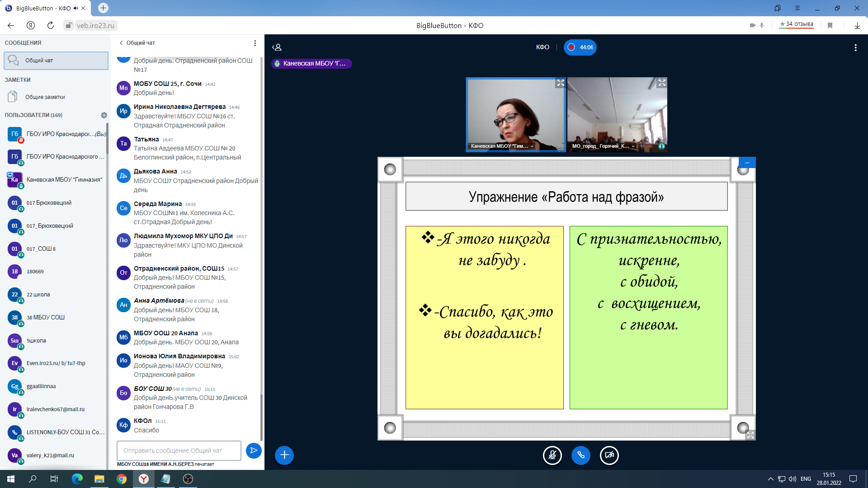Click the blue plus actions button
Viewport: 868px width, 488px height.
pos(284,455)
